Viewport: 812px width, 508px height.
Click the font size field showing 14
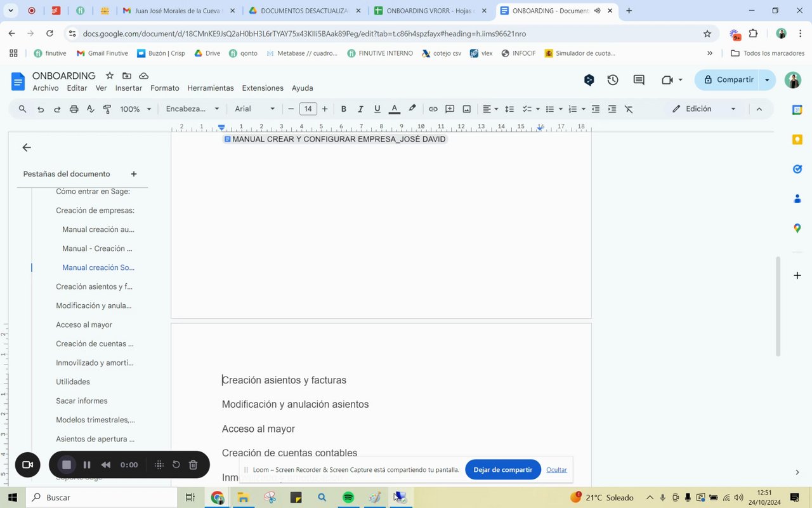point(308,109)
